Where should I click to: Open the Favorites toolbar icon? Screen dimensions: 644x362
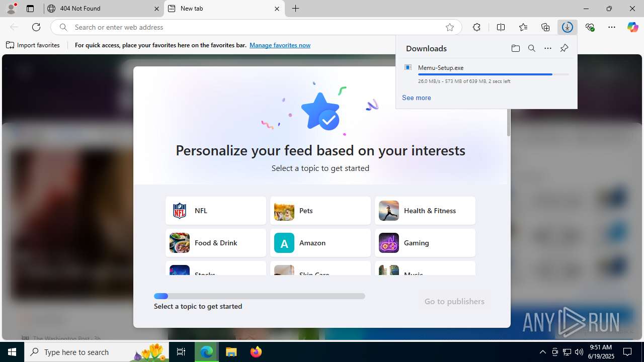[x=523, y=27]
